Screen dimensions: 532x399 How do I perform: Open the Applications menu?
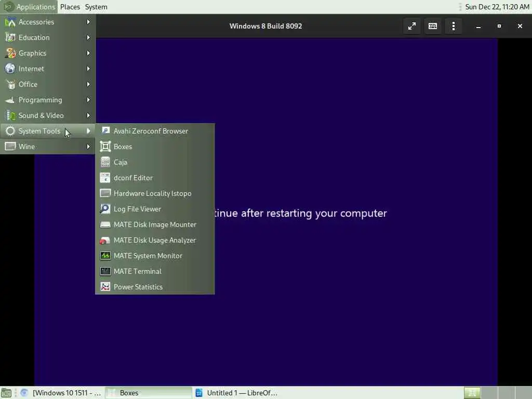pyautogui.click(x=29, y=7)
